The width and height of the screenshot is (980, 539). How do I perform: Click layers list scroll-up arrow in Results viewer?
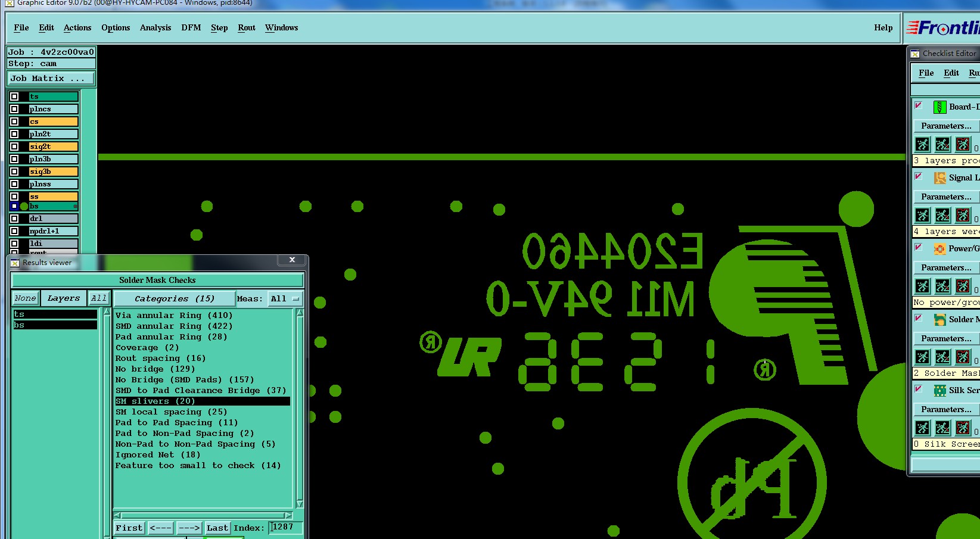tap(107, 311)
